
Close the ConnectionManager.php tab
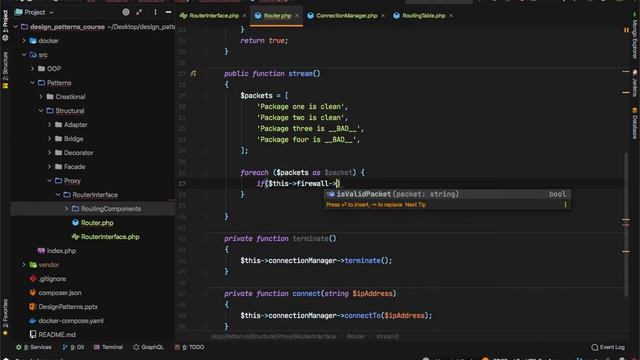pos(383,16)
